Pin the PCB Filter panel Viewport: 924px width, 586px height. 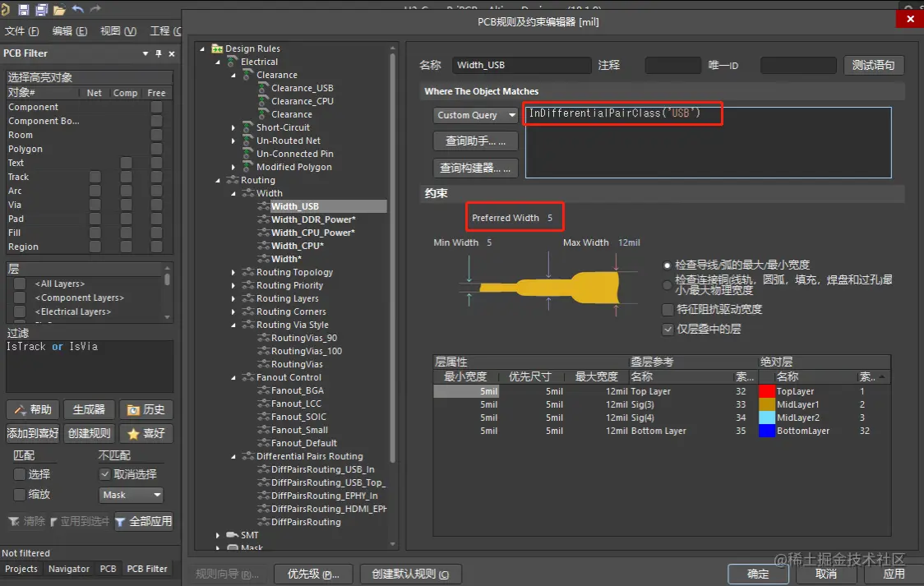[159, 53]
